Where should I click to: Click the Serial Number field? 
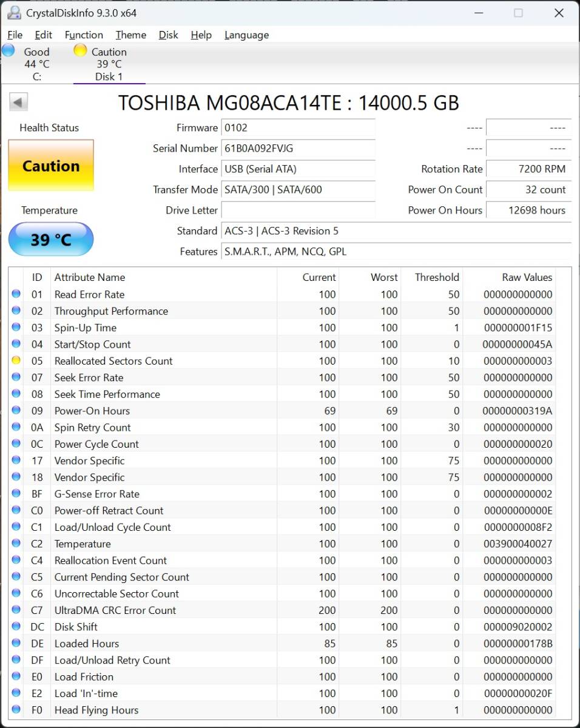coord(298,149)
